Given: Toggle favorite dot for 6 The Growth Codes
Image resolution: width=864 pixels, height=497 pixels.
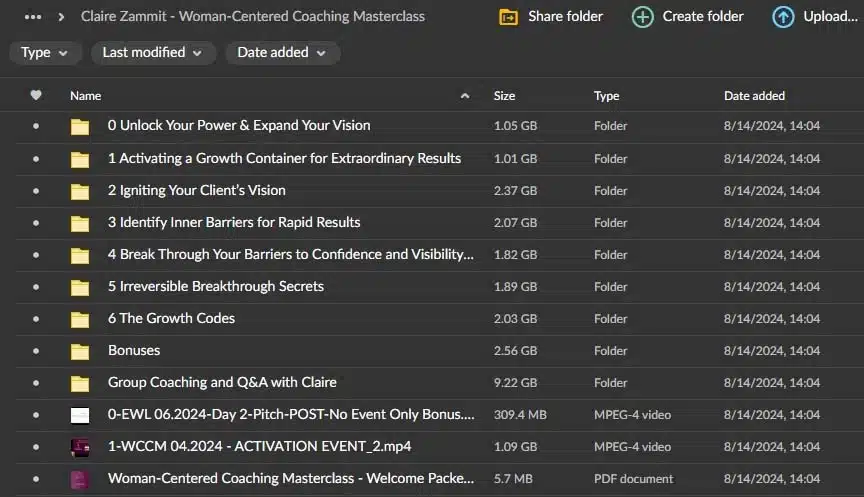Looking at the screenshot, I should click(x=36, y=319).
